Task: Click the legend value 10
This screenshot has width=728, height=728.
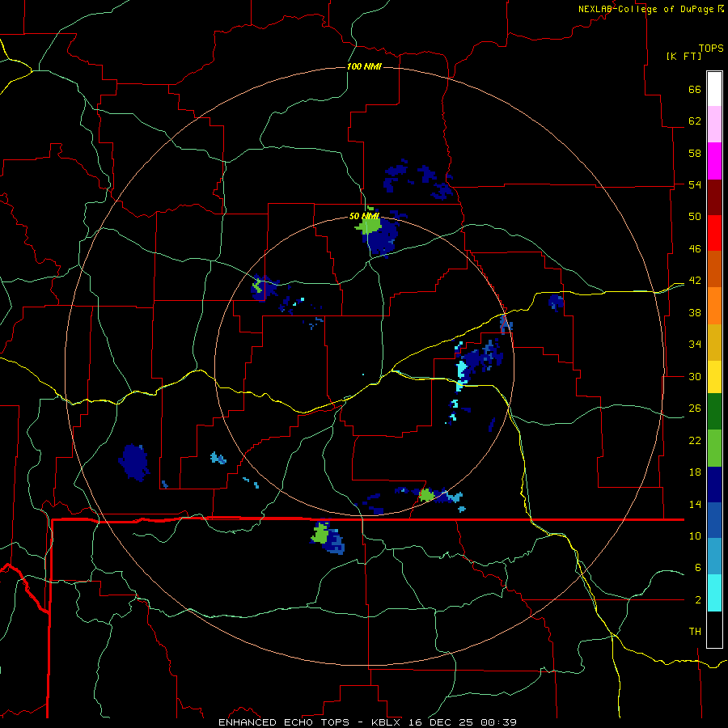Action: click(695, 536)
